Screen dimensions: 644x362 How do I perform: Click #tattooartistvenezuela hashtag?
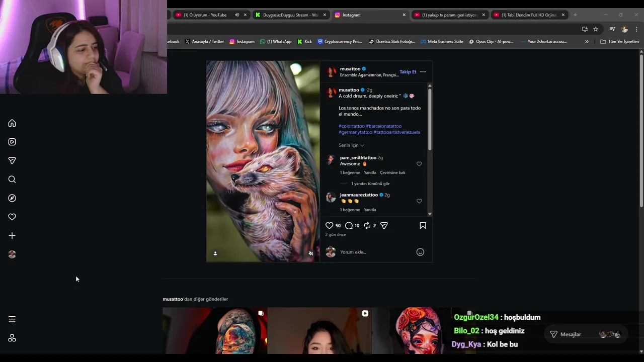pyautogui.click(x=396, y=132)
